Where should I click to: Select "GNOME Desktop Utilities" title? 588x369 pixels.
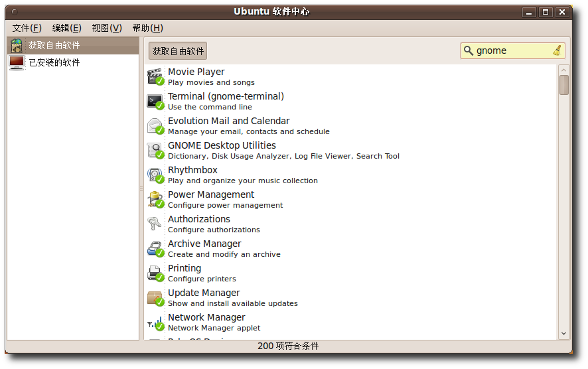222,145
